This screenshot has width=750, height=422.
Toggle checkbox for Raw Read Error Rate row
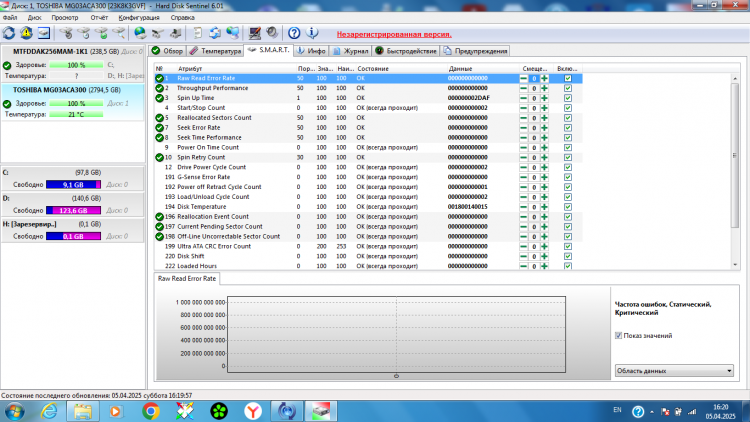tap(568, 78)
